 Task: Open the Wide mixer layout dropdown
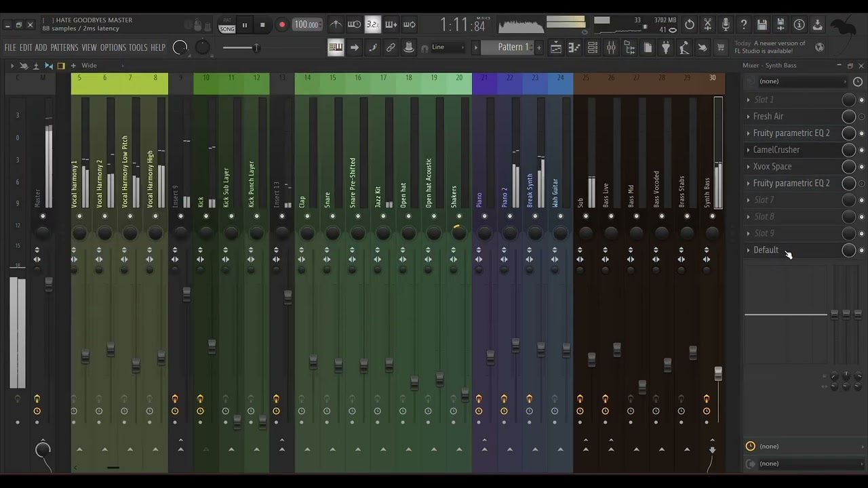[x=90, y=66]
